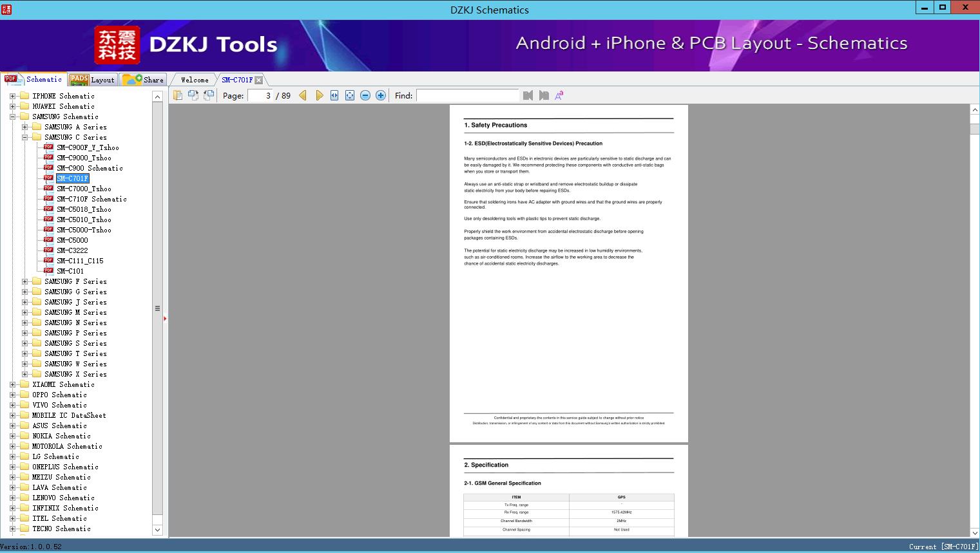Screen dimensions: 980x553
Task: Click the folder icon of SAMSUNG S Series
Action: click(37, 343)
